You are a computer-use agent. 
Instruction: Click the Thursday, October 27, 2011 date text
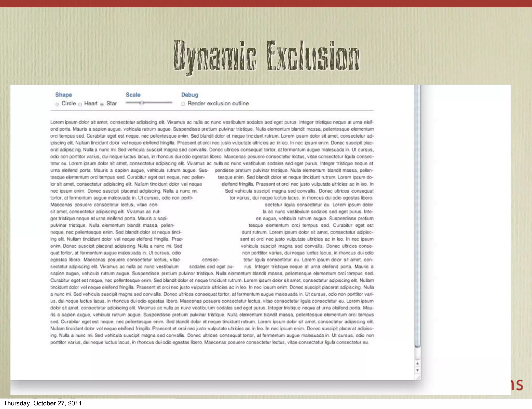43,403
